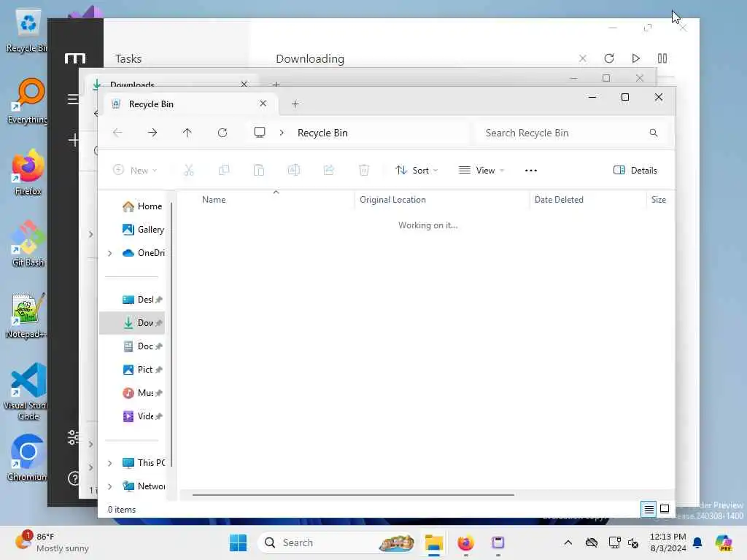Click the taskbar Search box

[337, 542]
